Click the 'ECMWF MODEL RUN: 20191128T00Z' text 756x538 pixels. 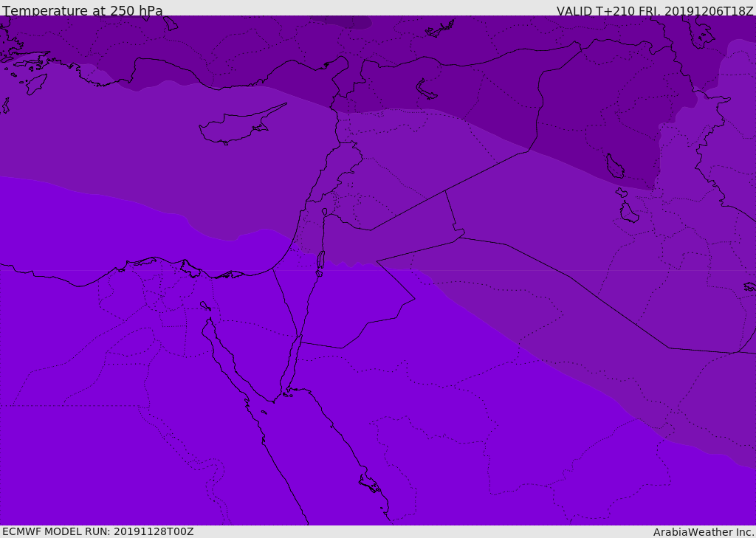[98, 531]
